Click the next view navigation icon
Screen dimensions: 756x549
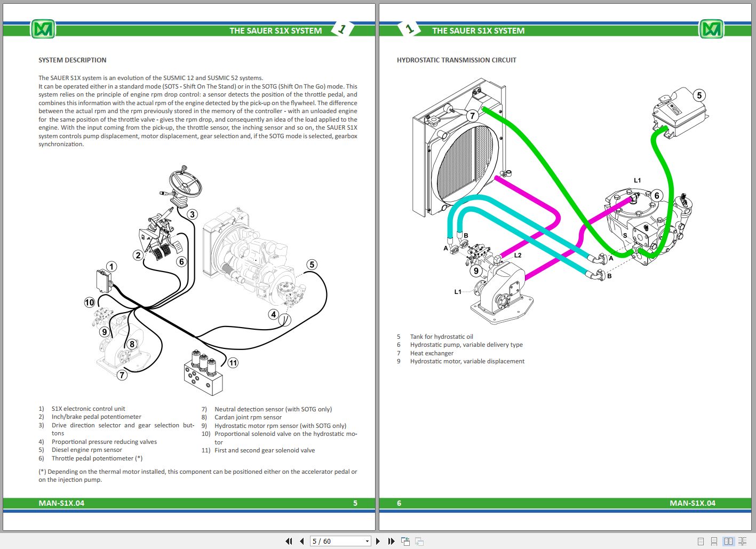click(419, 541)
